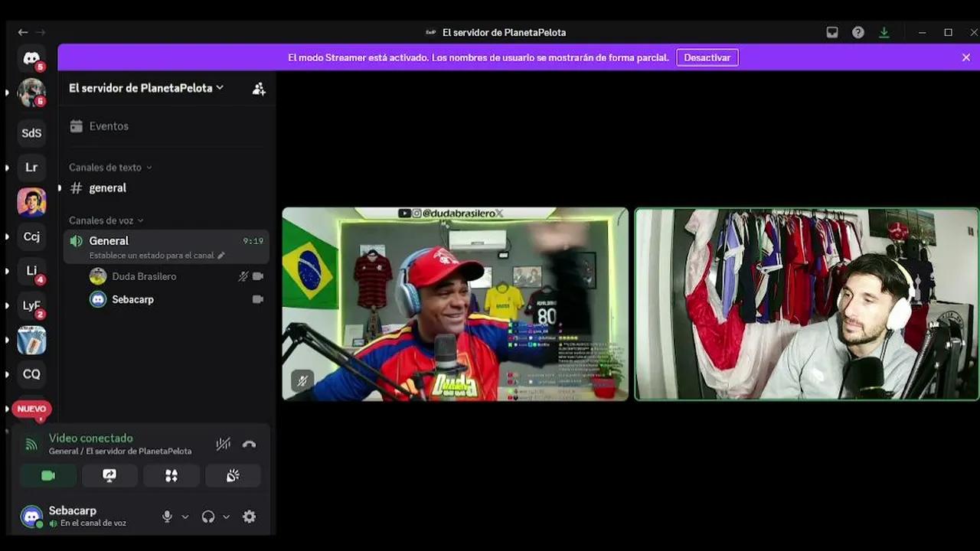Dismiss the Streamer mode banner
Screen dimensions: 980x551
click(x=966, y=57)
